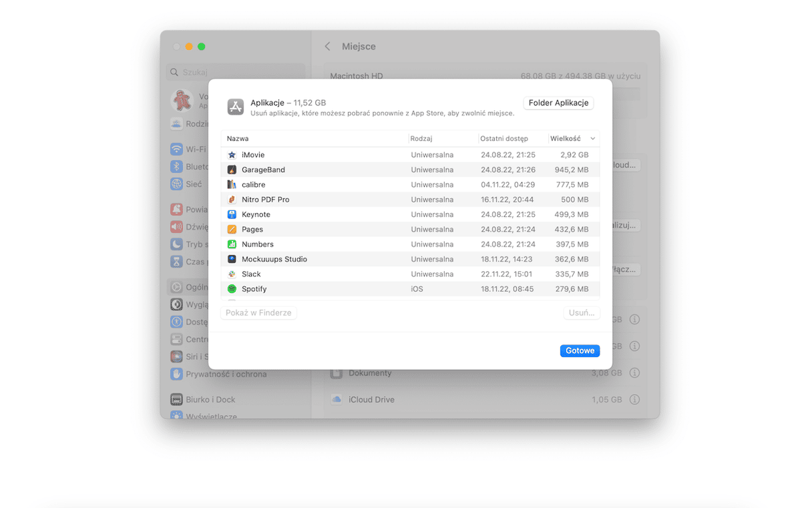The image size is (812, 508).
Task: Click the Rodzina family icon in sidebar
Action: [x=176, y=123]
